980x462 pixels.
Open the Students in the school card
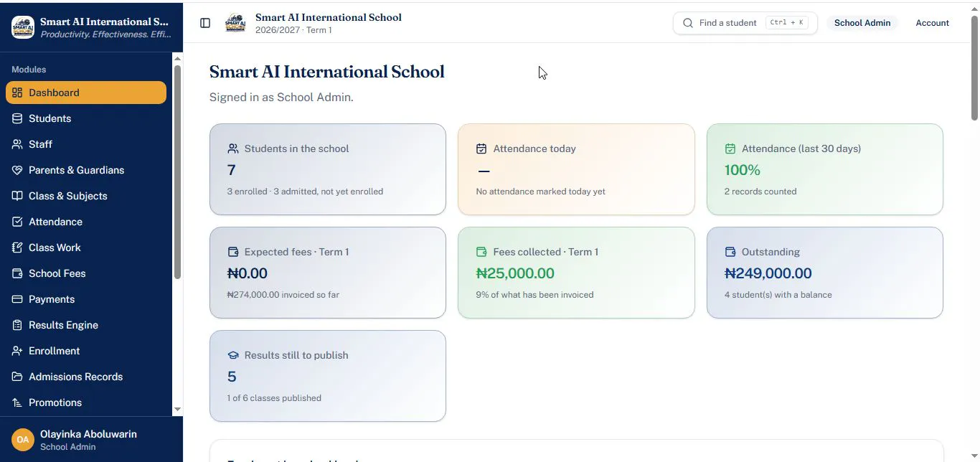click(x=328, y=169)
